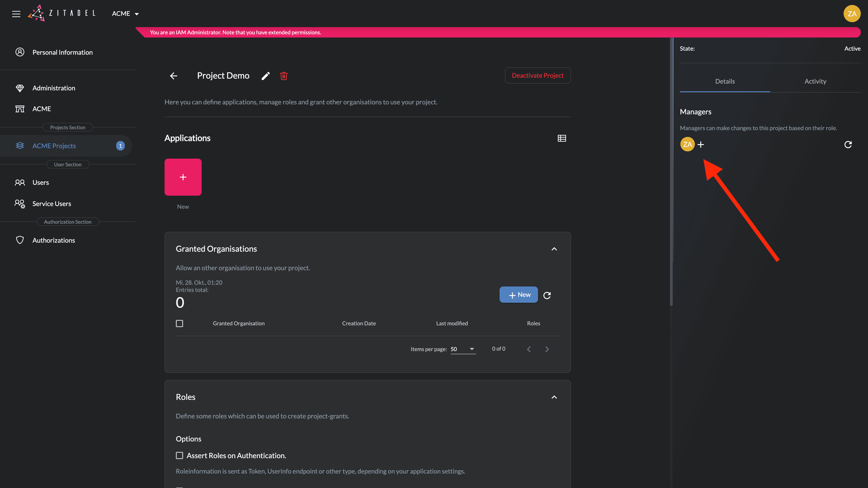Image resolution: width=868 pixels, height=488 pixels.
Task: Click the pencil icon to rename the project
Action: tap(266, 76)
